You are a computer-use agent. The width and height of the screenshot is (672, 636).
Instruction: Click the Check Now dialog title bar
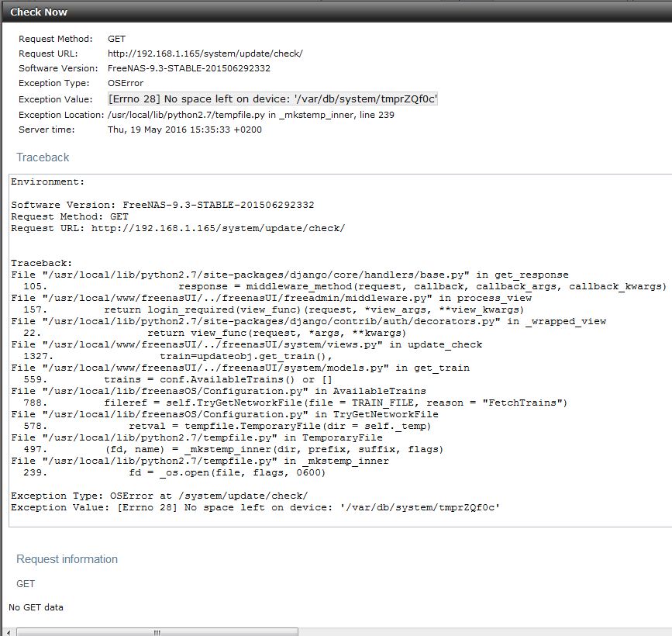pos(39,12)
